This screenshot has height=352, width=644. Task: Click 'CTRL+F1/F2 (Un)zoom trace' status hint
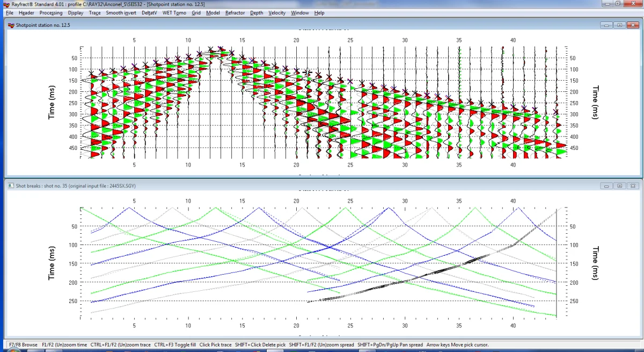120,344
